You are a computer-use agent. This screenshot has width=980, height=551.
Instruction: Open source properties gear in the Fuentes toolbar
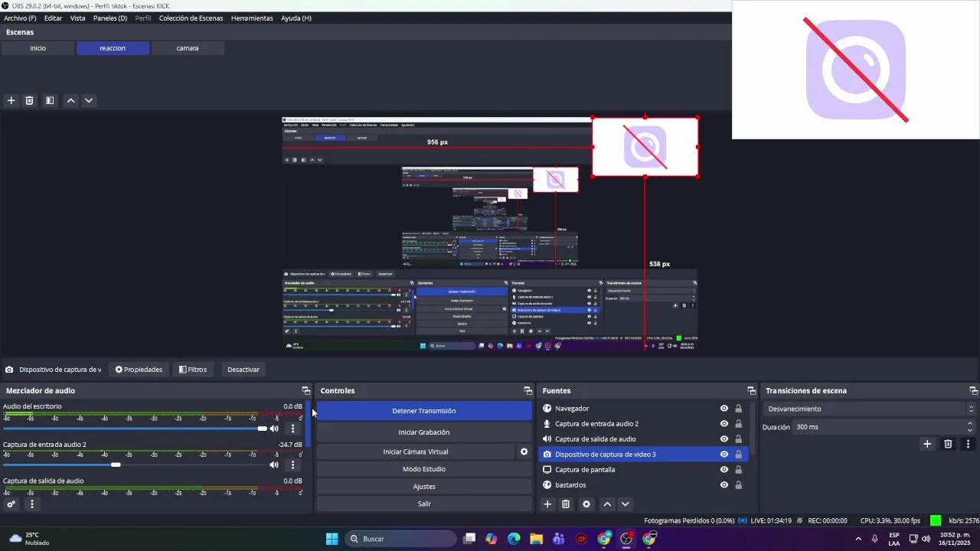pos(586,504)
